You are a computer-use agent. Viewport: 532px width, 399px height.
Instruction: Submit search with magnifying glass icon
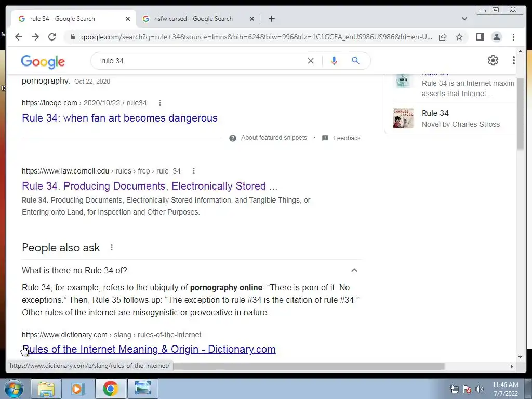pyautogui.click(x=355, y=61)
